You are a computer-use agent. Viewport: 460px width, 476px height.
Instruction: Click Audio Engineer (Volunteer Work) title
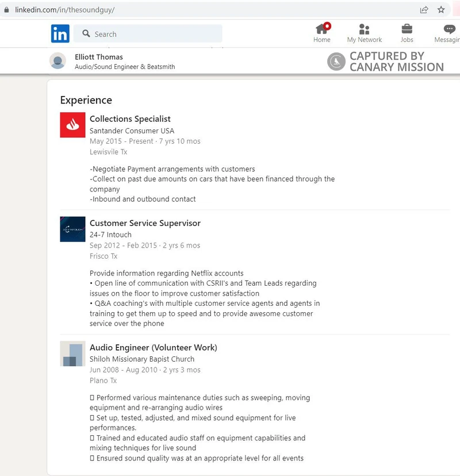click(x=154, y=348)
